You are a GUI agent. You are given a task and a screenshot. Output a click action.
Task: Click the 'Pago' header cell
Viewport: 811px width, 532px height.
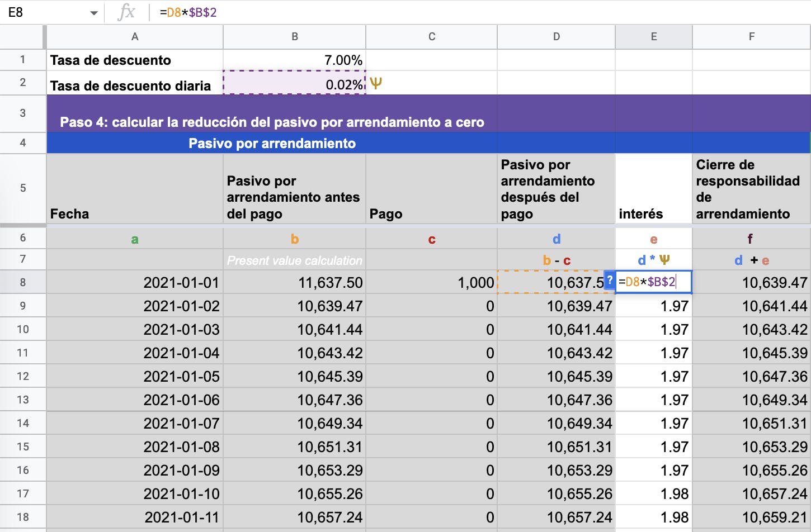[x=432, y=189]
